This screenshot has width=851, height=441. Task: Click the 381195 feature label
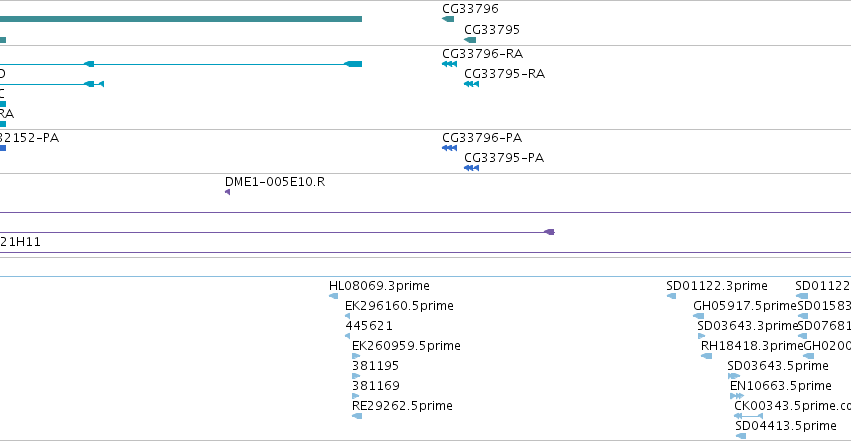tap(375, 366)
